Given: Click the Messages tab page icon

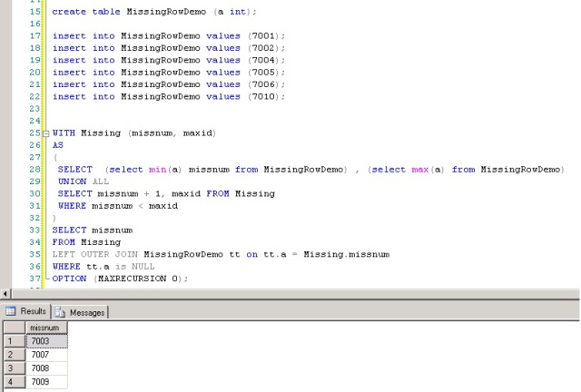Looking at the screenshot, I should coord(60,312).
